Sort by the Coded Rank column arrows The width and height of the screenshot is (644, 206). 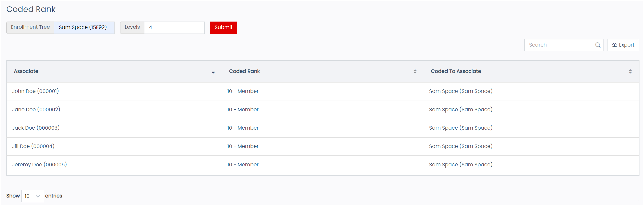[x=415, y=71]
